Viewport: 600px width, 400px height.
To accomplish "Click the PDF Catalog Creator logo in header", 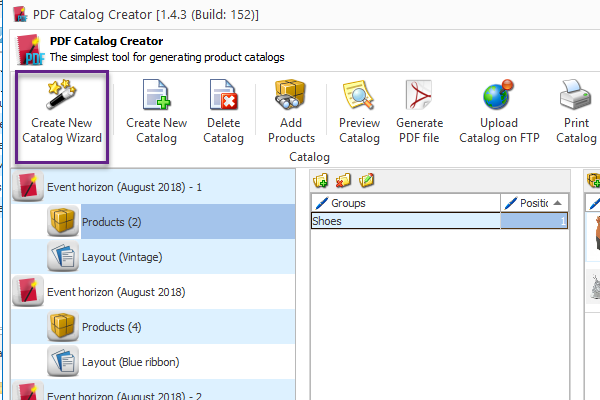I will point(30,50).
